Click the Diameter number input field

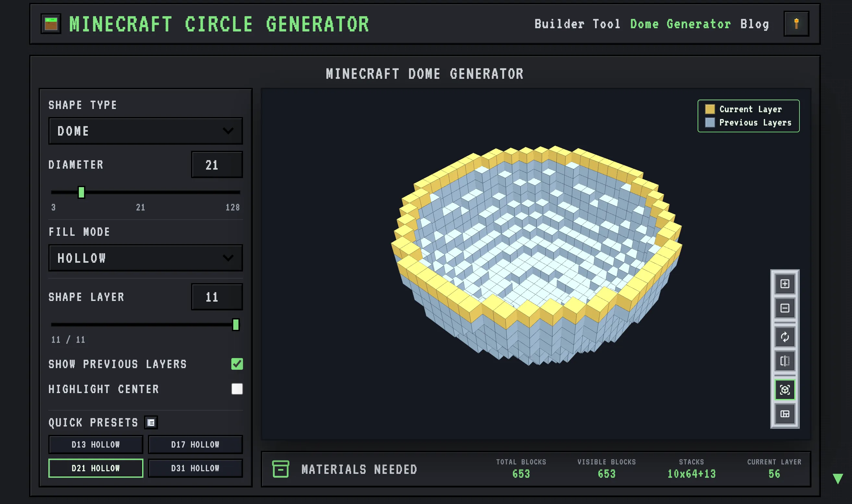pyautogui.click(x=217, y=165)
